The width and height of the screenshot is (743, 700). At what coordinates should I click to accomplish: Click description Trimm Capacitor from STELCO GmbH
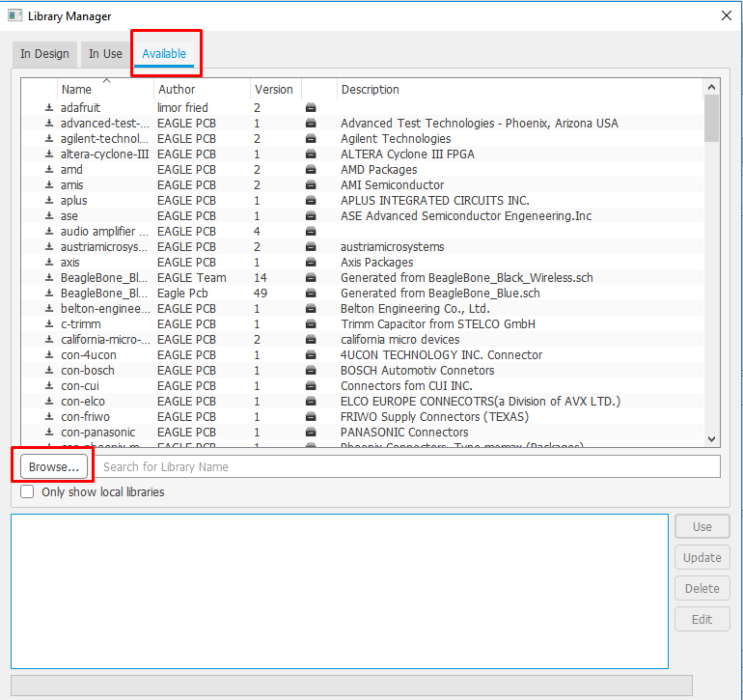click(x=438, y=323)
